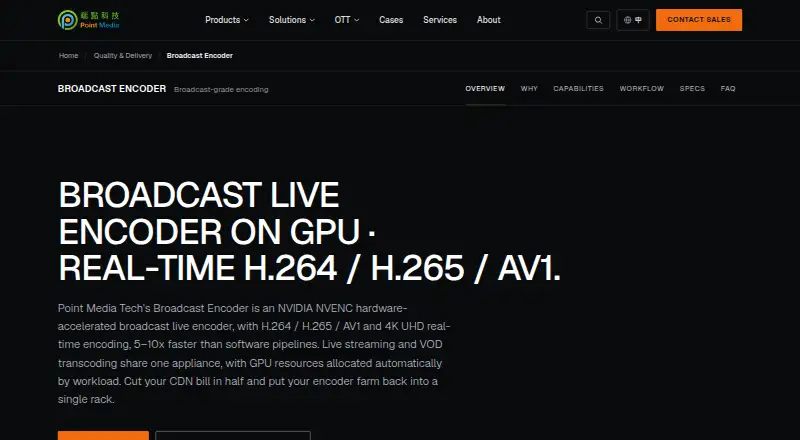Click the Point Media logo
This screenshot has width=800, height=440.
coord(89,20)
